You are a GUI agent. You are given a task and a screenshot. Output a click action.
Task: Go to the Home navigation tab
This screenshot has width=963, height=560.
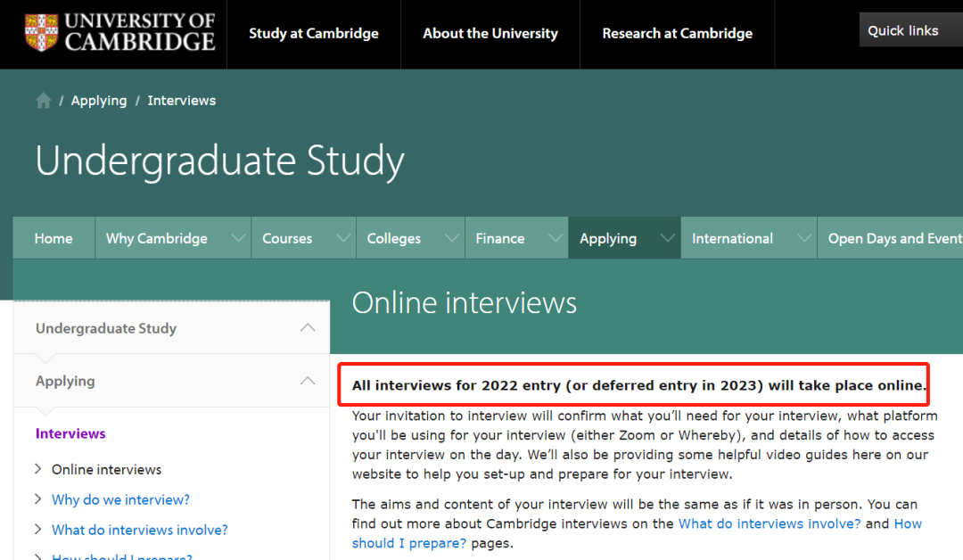53,238
